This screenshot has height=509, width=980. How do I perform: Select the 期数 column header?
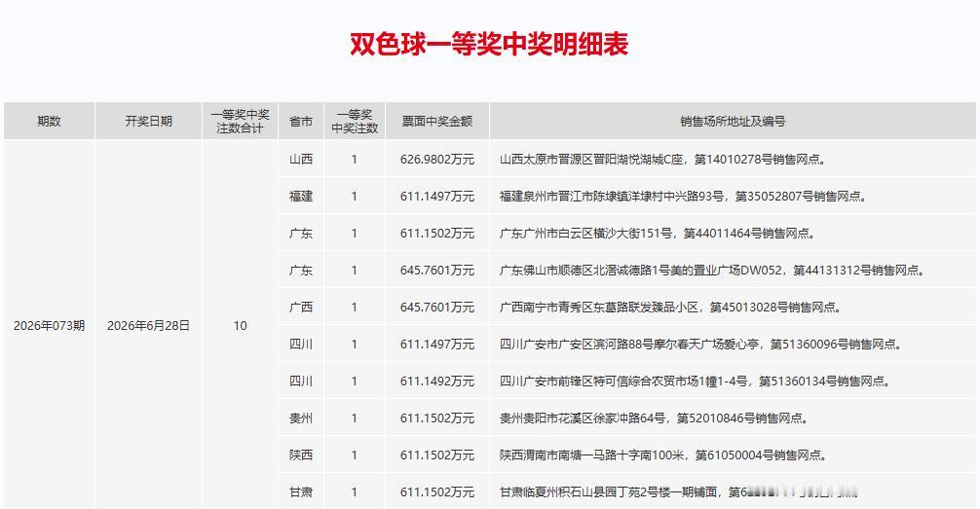[x=49, y=121]
